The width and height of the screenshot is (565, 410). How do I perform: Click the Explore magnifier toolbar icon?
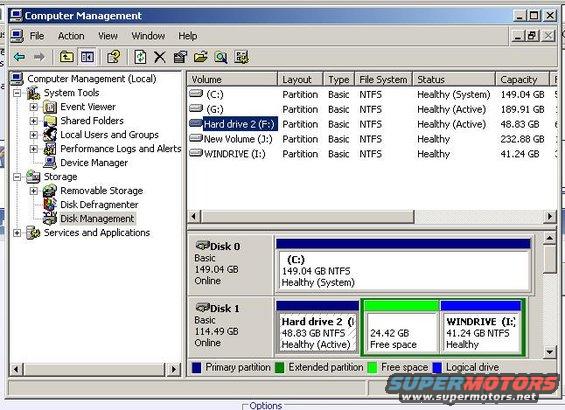[221, 57]
